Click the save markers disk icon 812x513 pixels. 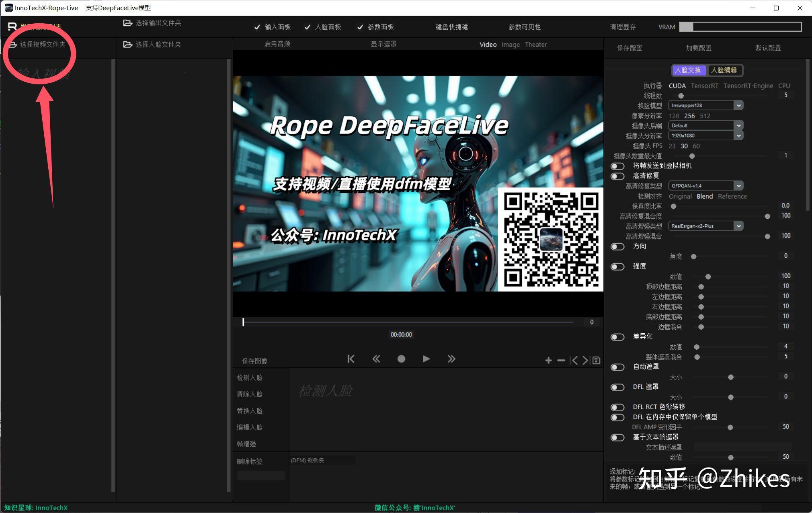597,361
